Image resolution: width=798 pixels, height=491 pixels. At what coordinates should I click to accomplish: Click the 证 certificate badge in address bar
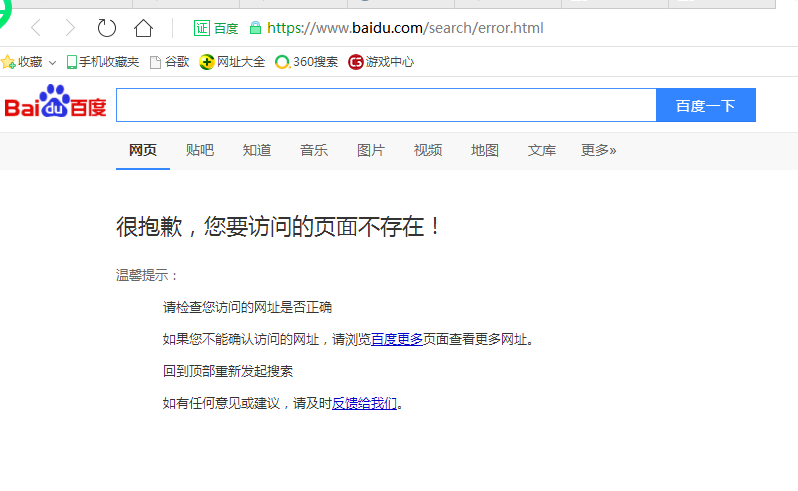202,28
